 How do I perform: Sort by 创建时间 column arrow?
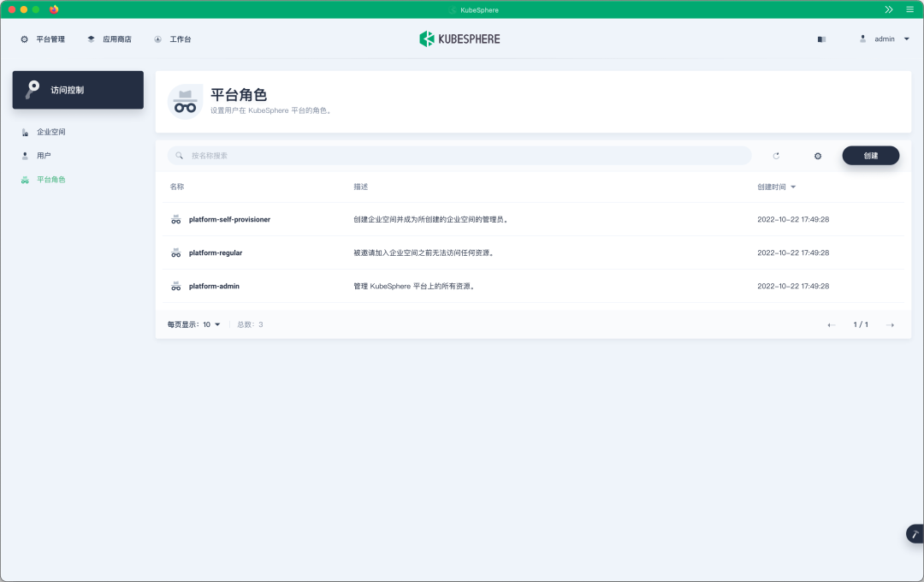click(x=793, y=187)
